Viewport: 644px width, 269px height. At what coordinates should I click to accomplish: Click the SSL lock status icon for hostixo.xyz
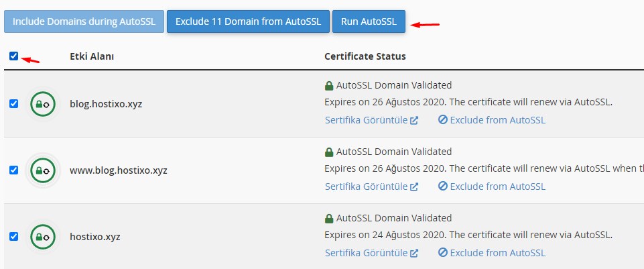tap(43, 237)
